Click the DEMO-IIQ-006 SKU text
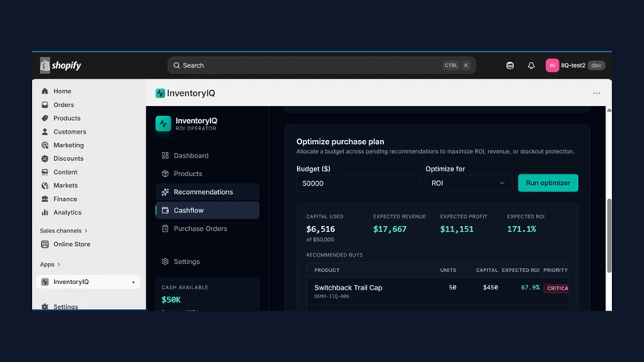The image size is (644, 362). pyautogui.click(x=332, y=296)
